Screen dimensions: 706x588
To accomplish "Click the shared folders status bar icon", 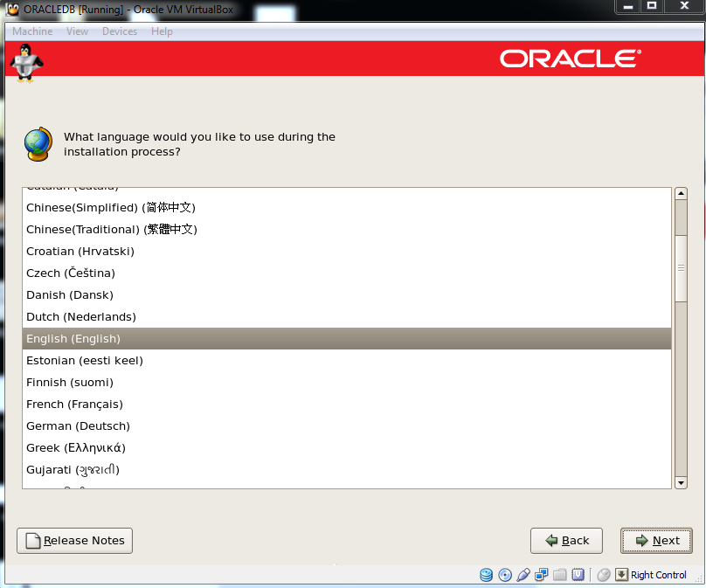I will click(x=560, y=575).
